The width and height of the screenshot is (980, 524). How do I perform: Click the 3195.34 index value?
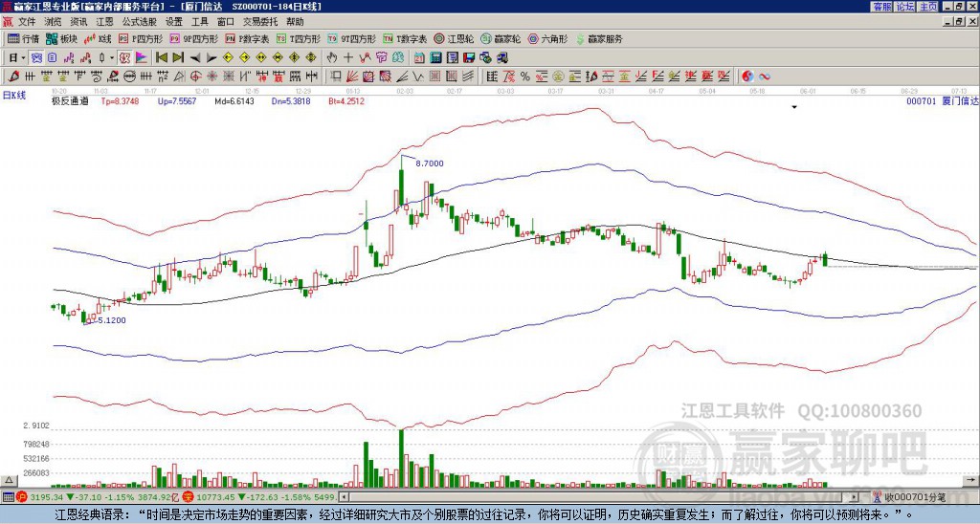pyautogui.click(x=46, y=497)
